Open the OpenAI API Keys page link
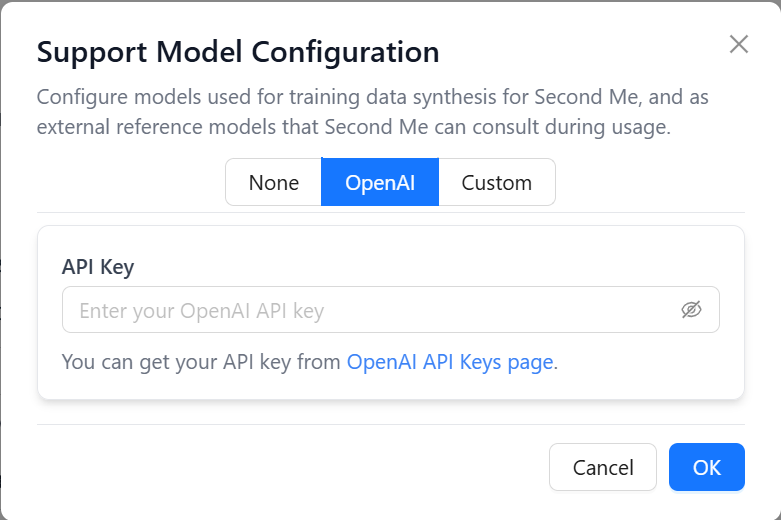Screen dimensions: 781x520 (x=450, y=362)
